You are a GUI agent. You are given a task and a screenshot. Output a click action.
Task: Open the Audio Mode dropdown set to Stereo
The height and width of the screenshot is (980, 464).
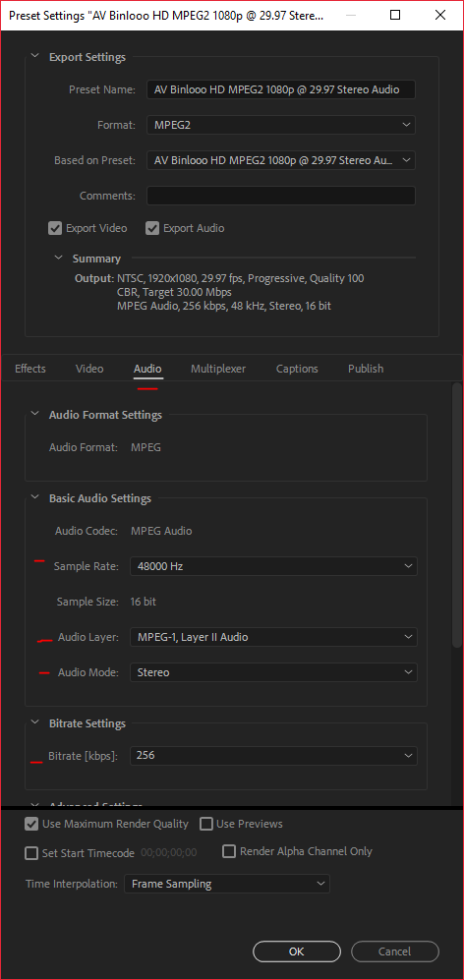273,672
